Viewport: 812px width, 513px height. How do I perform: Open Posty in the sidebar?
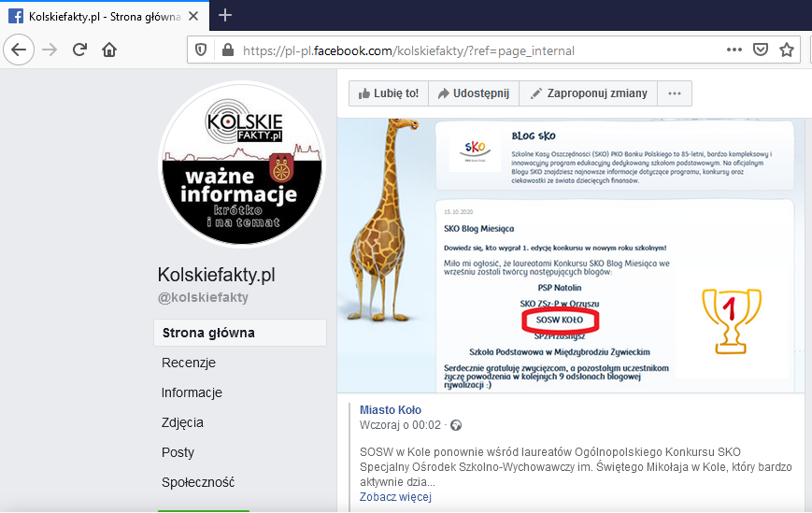[178, 452]
